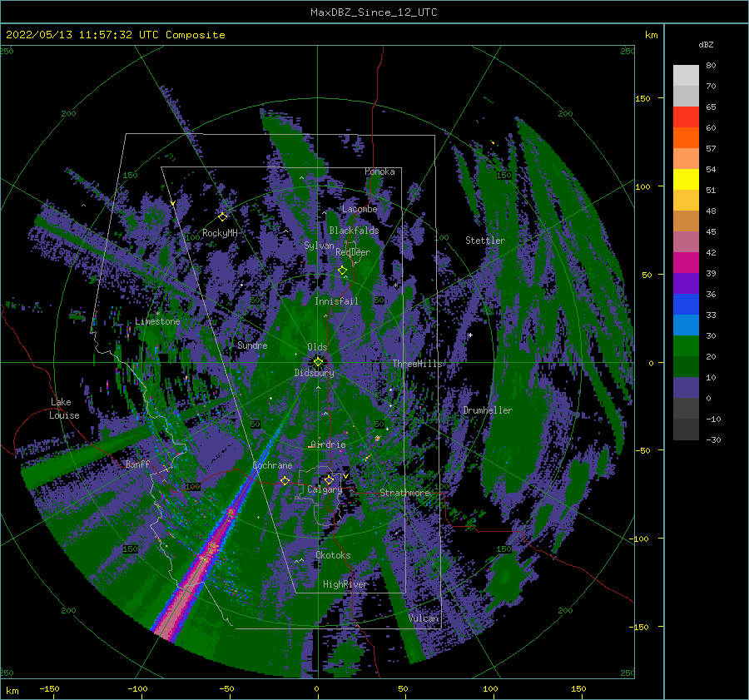Choose the orange 57–60 dBZ legend swatch
Viewport: 749px width, 700px height.
click(x=686, y=138)
